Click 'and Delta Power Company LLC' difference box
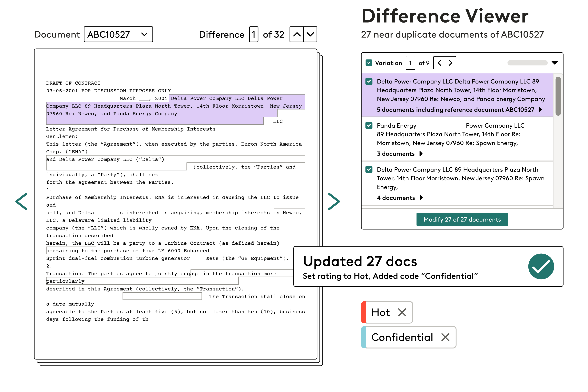 pyautogui.click(x=175, y=163)
